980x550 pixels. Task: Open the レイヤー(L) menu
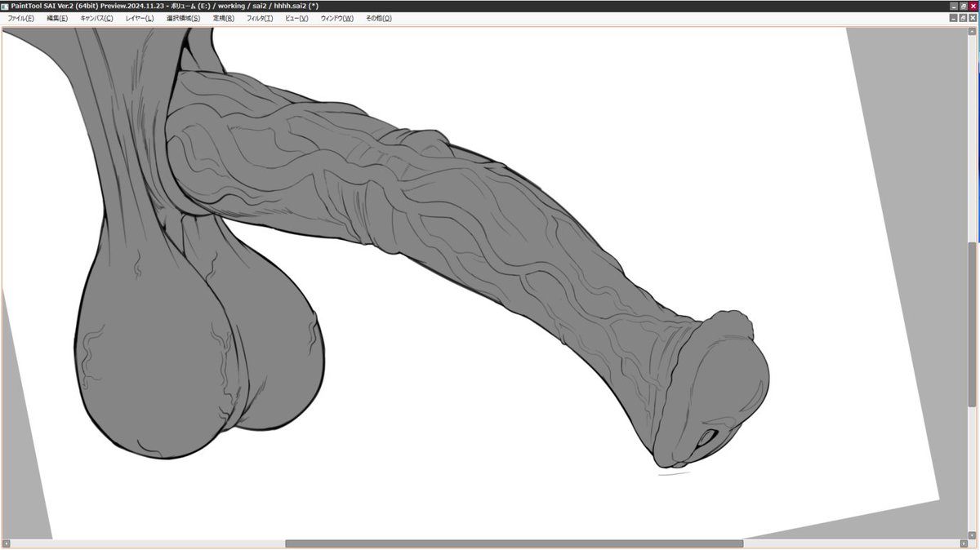click(139, 18)
